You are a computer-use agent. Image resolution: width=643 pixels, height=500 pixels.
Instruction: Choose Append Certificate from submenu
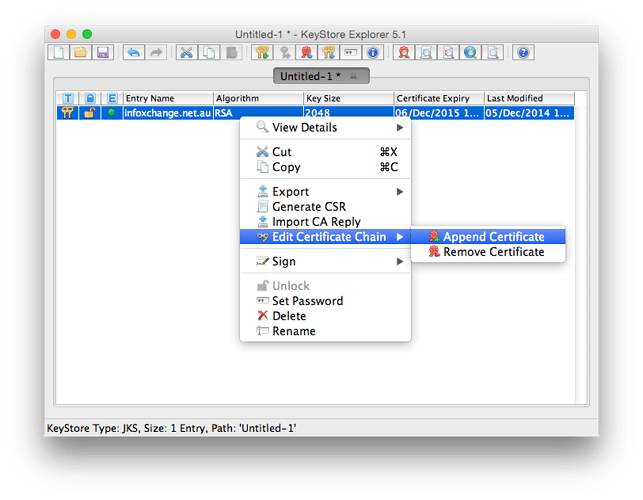(x=488, y=237)
